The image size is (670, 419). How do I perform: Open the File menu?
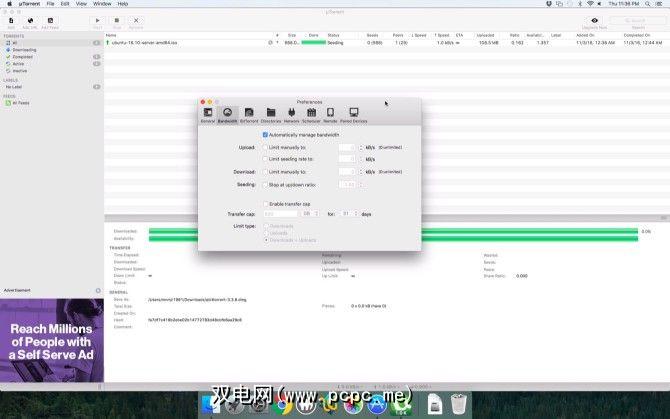point(50,4)
